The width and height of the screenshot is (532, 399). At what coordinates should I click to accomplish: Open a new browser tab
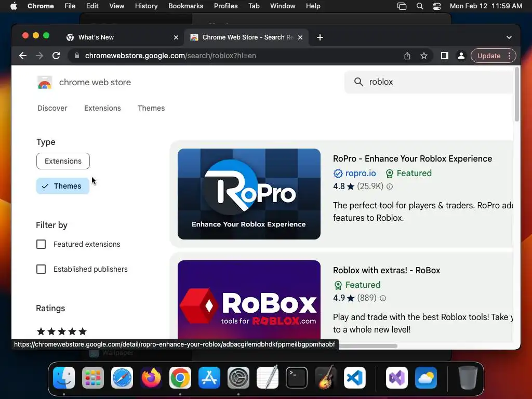click(320, 37)
